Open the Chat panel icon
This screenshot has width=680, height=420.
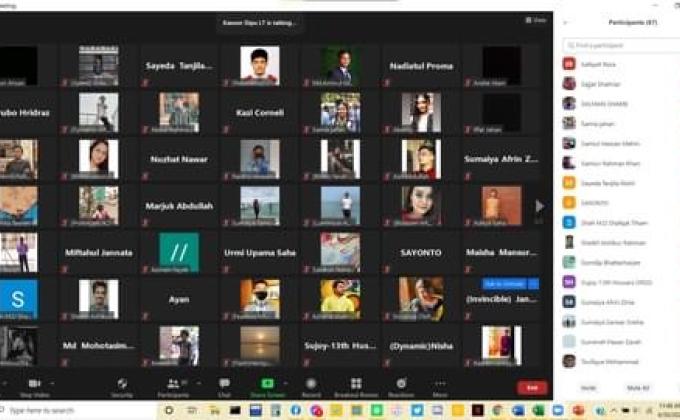point(224,383)
